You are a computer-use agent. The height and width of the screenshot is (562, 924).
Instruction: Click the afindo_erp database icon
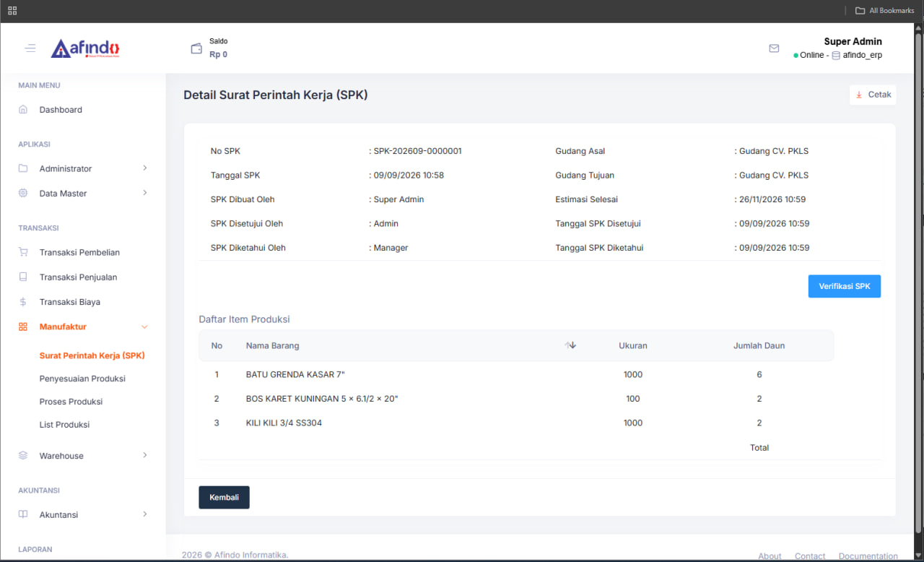pyautogui.click(x=836, y=55)
